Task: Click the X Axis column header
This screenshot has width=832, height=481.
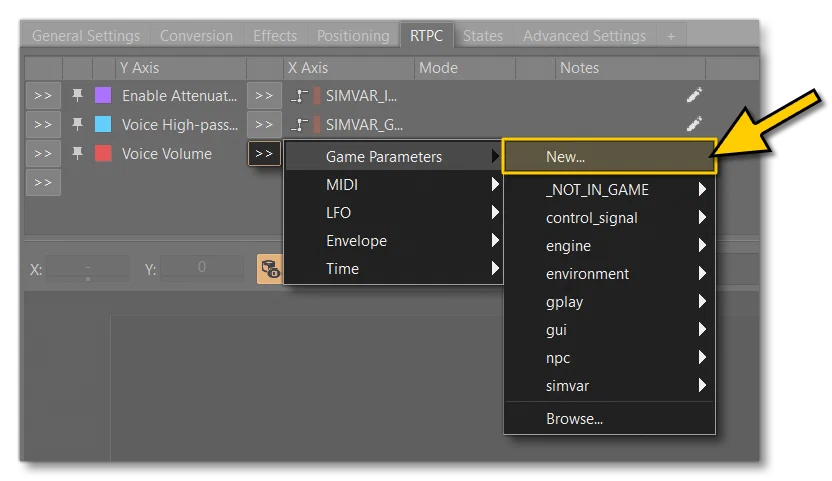Action: pos(349,68)
